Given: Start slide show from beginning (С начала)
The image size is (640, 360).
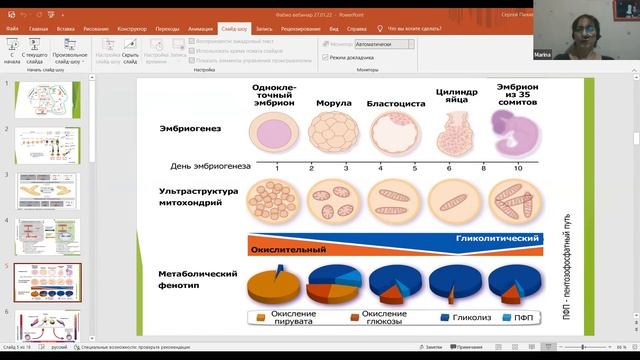Looking at the screenshot, I should [x=12, y=51].
